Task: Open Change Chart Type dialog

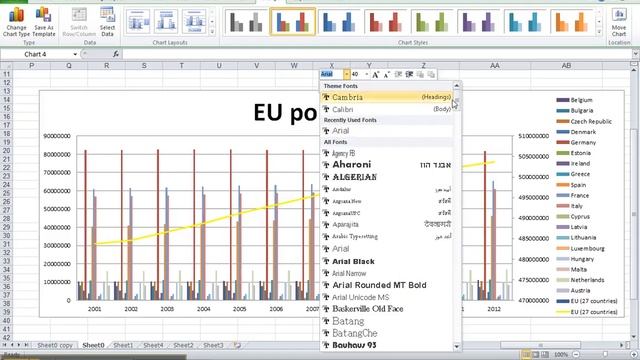Action: (x=16, y=23)
